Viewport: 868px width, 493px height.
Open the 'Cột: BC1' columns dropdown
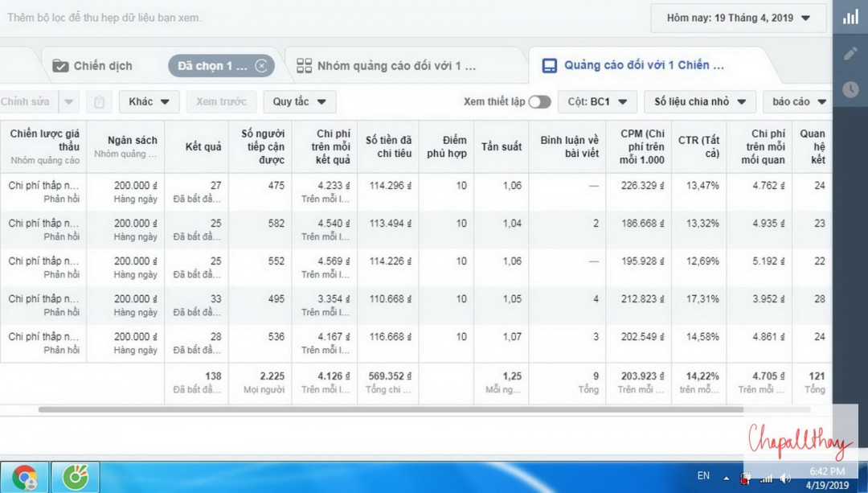(597, 102)
